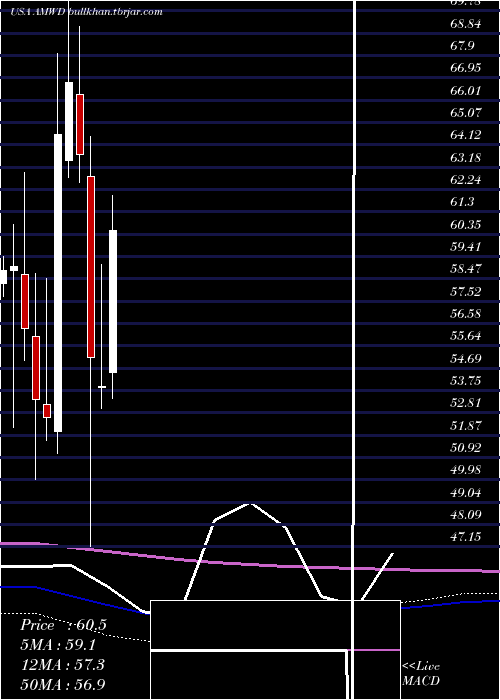Viewport: 500px width, 700px height.
Task: Click the 12MA : 57.3 readout
Action: pos(62,665)
